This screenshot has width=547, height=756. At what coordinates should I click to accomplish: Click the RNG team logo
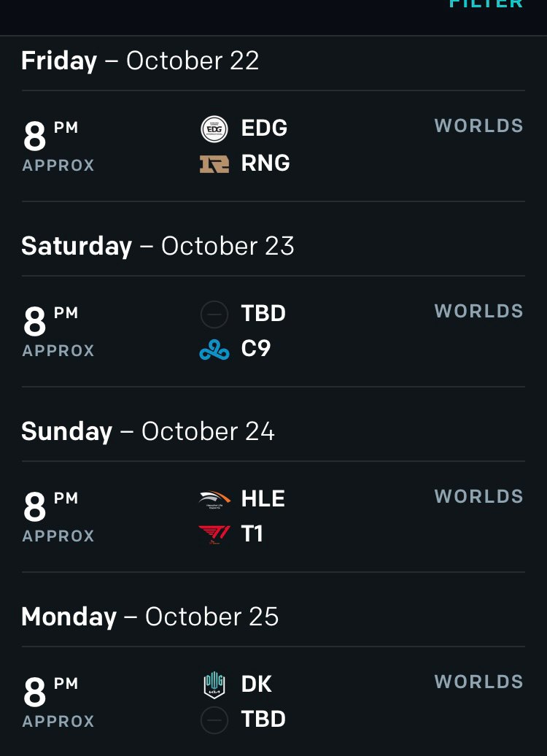214,163
